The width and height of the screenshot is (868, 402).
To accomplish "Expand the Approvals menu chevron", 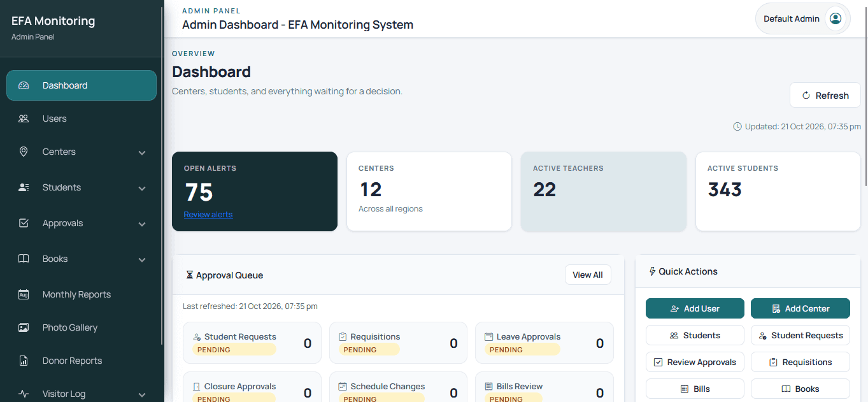I will point(142,224).
